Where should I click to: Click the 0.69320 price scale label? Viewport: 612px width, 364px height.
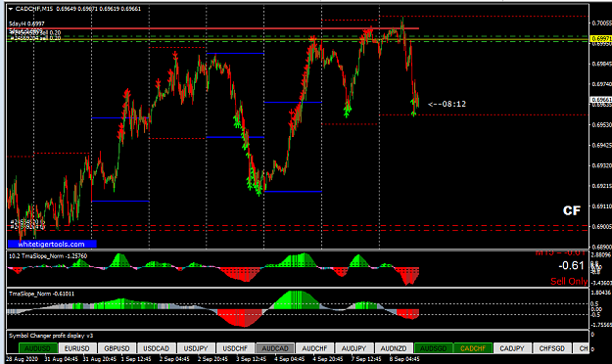coord(601,165)
